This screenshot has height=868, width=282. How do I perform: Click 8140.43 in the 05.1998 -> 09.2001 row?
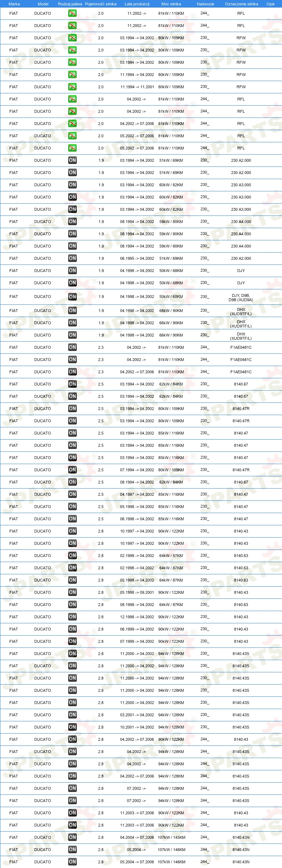[x=241, y=592]
